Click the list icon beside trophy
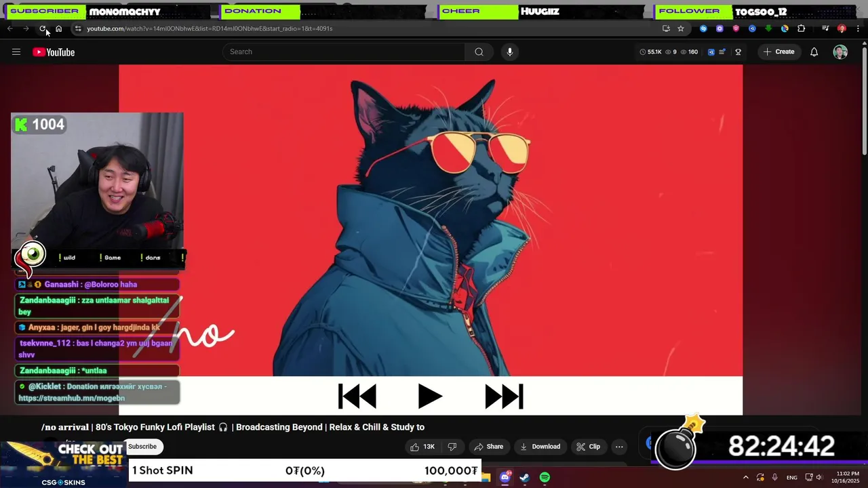This screenshot has height=488, width=868. point(722,52)
